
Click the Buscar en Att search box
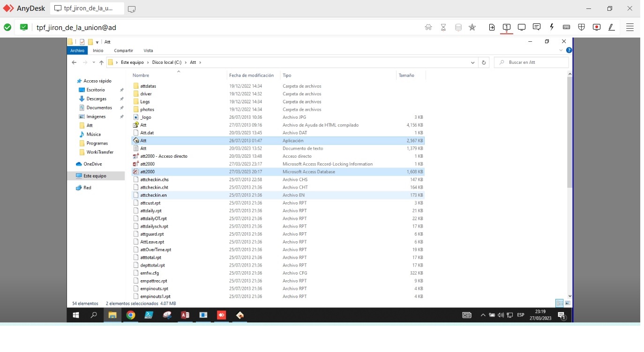(532, 62)
